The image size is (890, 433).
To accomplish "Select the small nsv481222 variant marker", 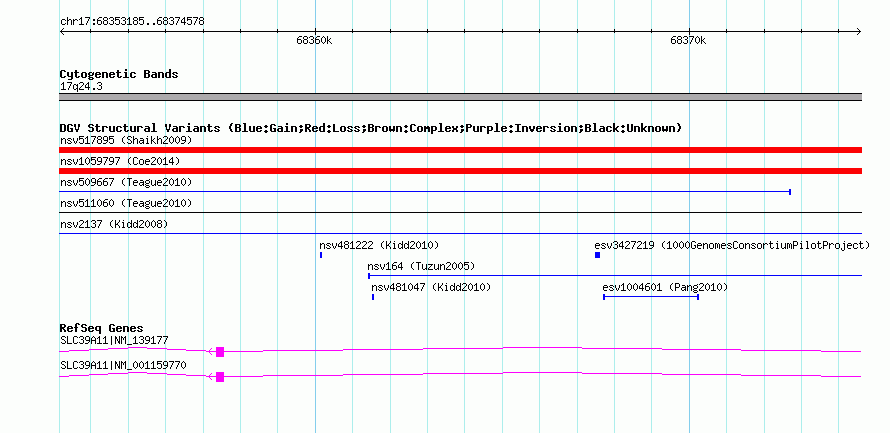I will (x=321, y=255).
